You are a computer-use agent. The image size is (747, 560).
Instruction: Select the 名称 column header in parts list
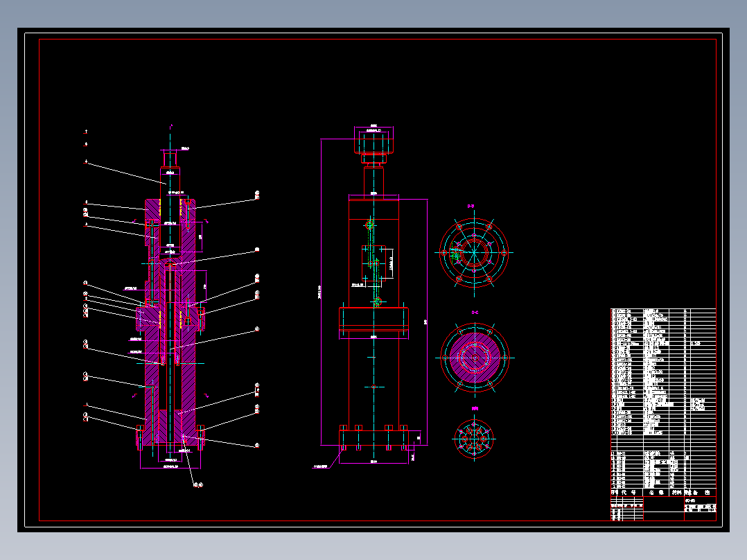tap(656, 492)
